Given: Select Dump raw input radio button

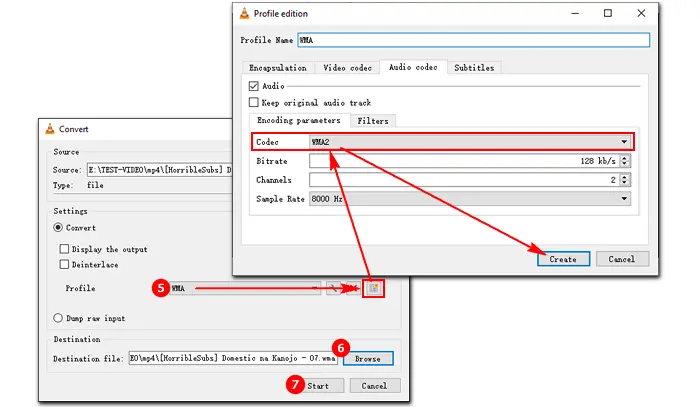Looking at the screenshot, I should pyautogui.click(x=57, y=318).
